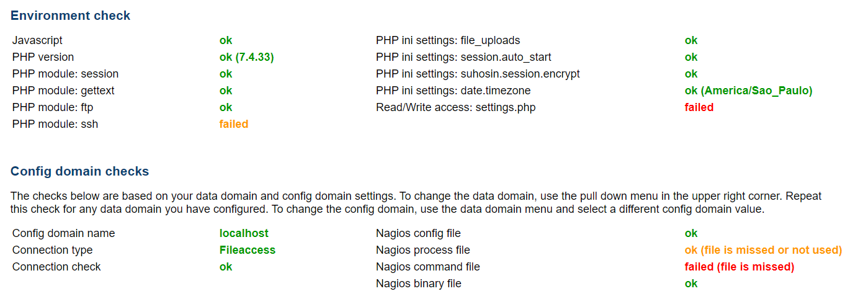868x304 pixels.
Task: Select the Javascript label
Action: [x=37, y=40]
